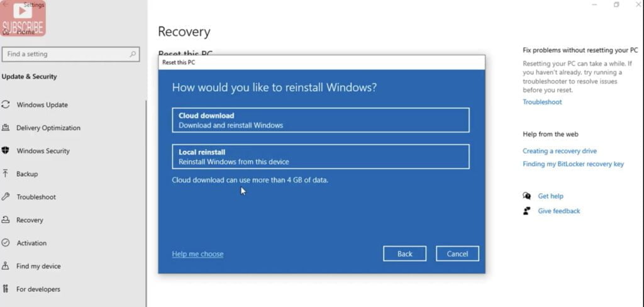Click the Delivery Optimization icon
Viewport: 644px width, 307px height.
(x=5, y=128)
